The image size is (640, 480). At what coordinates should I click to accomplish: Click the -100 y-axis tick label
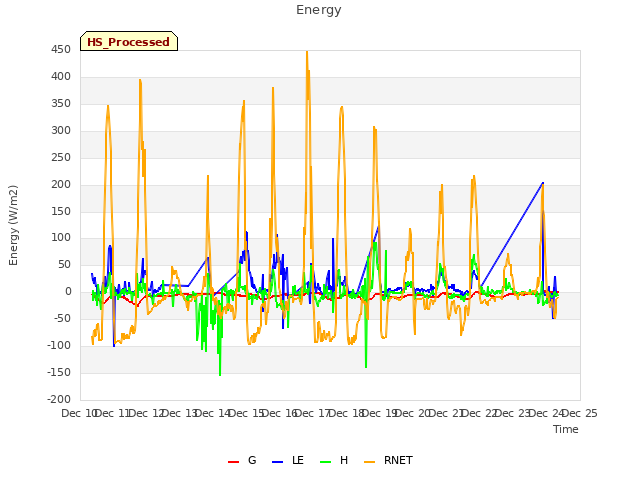(x=59, y=345)
